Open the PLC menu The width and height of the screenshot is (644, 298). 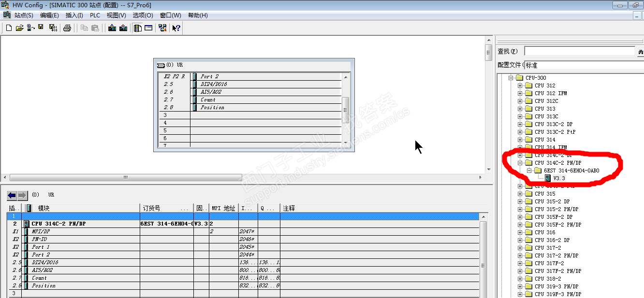pyautogui.click(x=95, y=15)
